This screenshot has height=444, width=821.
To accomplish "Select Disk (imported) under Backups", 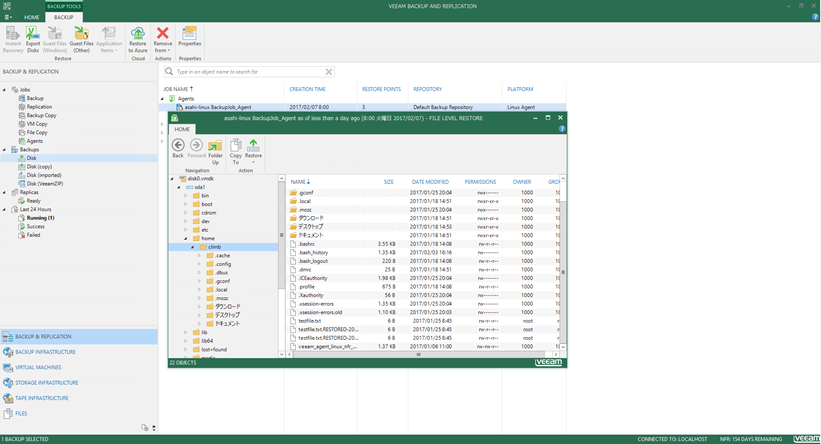I will (44, 175).
